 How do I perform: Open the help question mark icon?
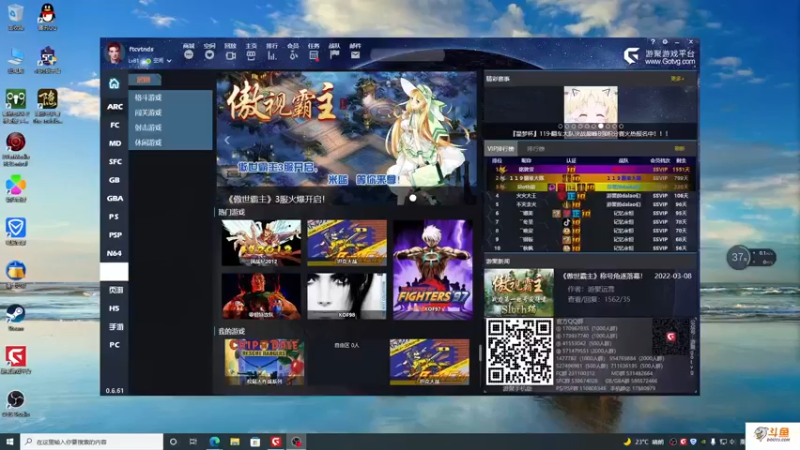(653, 42)
